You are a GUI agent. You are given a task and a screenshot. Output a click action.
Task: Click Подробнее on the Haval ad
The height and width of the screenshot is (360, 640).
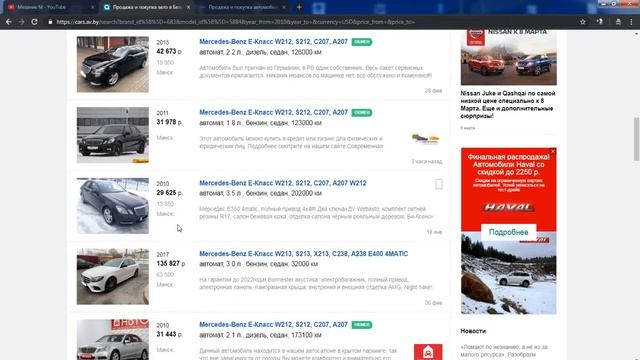[509, 232]
